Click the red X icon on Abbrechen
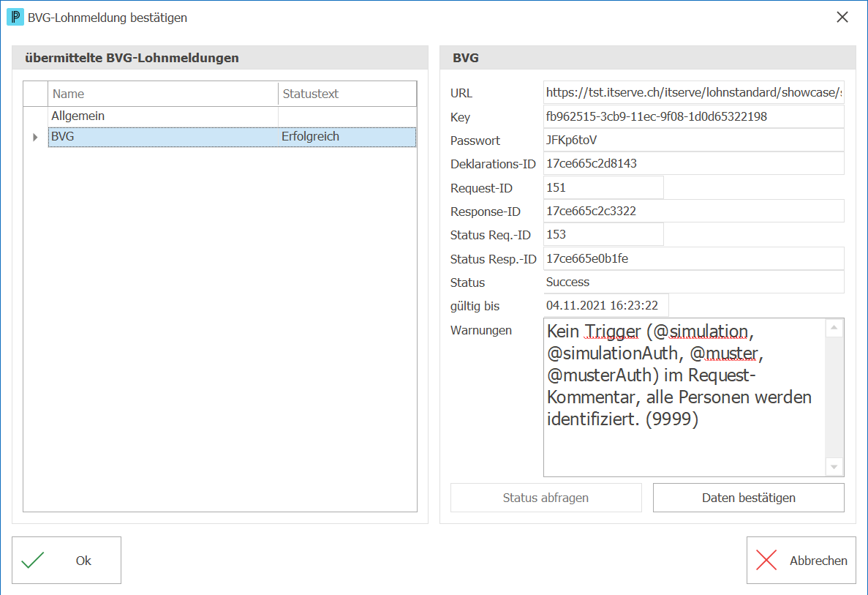Viewport: 868px width, 595px height. click(x=766, y=560)
